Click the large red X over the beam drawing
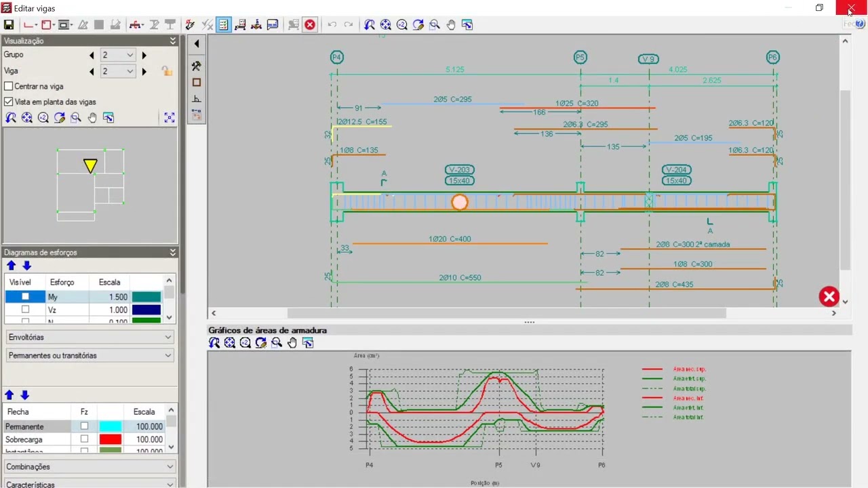The height and width of the screenshot is (488, 868). (x=829, y=296)
